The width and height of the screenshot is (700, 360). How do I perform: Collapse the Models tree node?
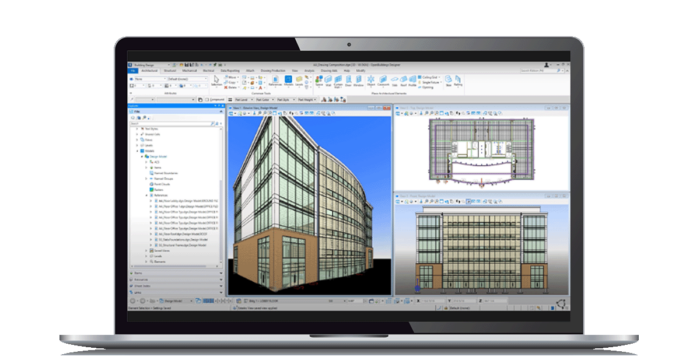pos(137,151)
